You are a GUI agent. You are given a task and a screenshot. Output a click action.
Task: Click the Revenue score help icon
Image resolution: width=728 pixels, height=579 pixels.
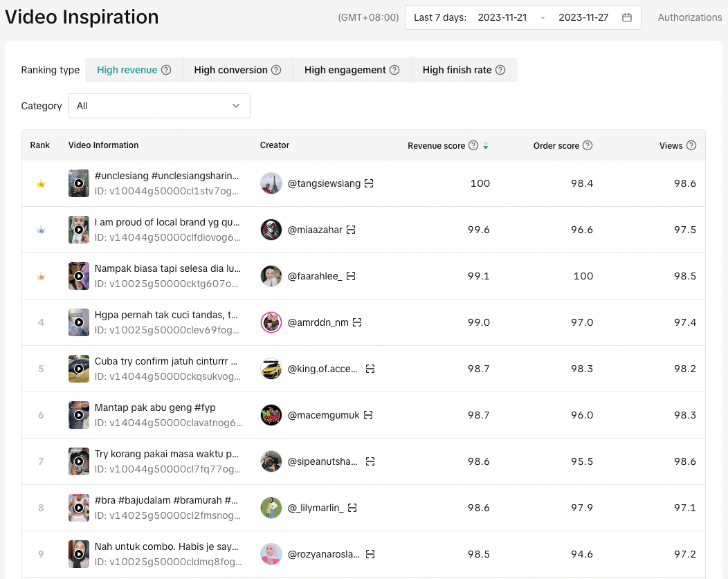point(473,145)
